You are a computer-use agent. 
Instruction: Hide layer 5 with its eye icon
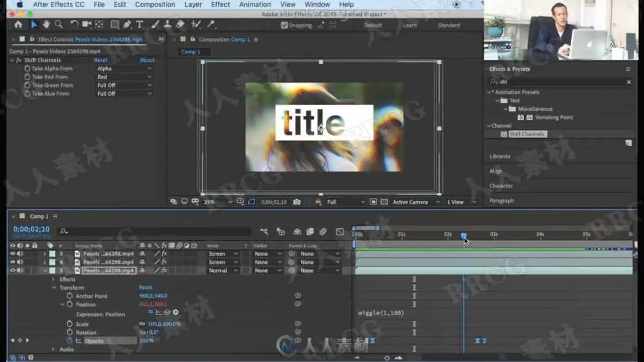(x=13, y=271)
